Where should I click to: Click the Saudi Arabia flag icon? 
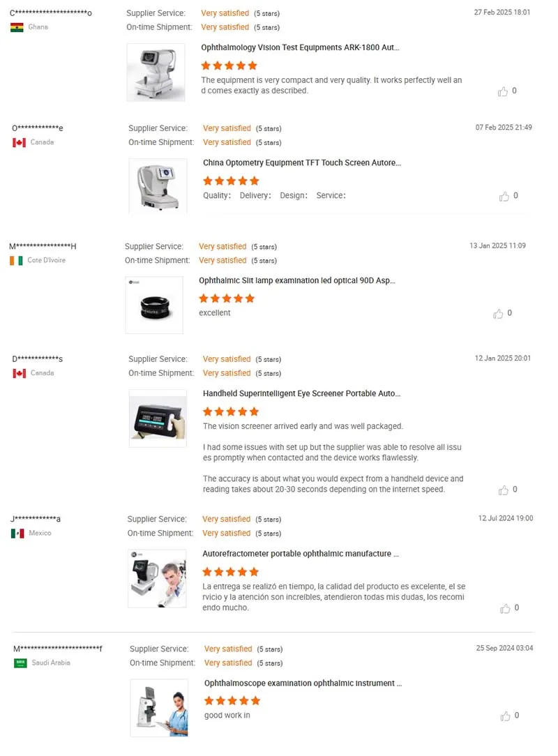coord(20,663)
